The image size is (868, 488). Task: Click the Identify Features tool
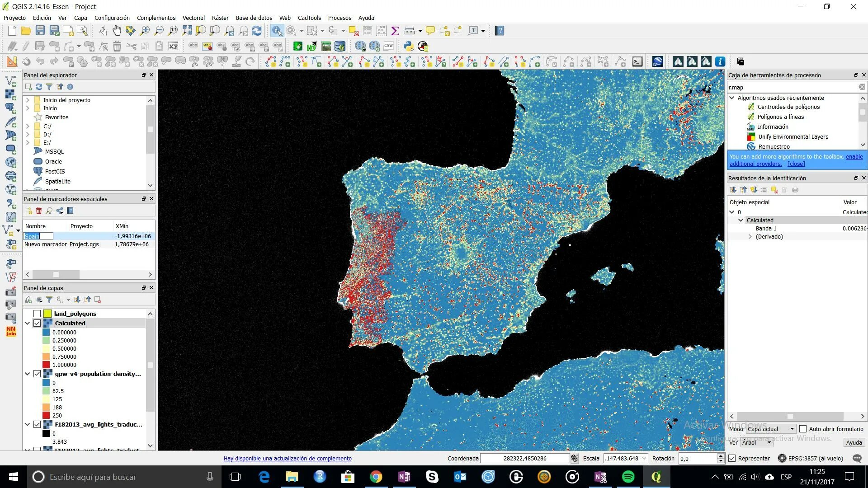[277, 31]
